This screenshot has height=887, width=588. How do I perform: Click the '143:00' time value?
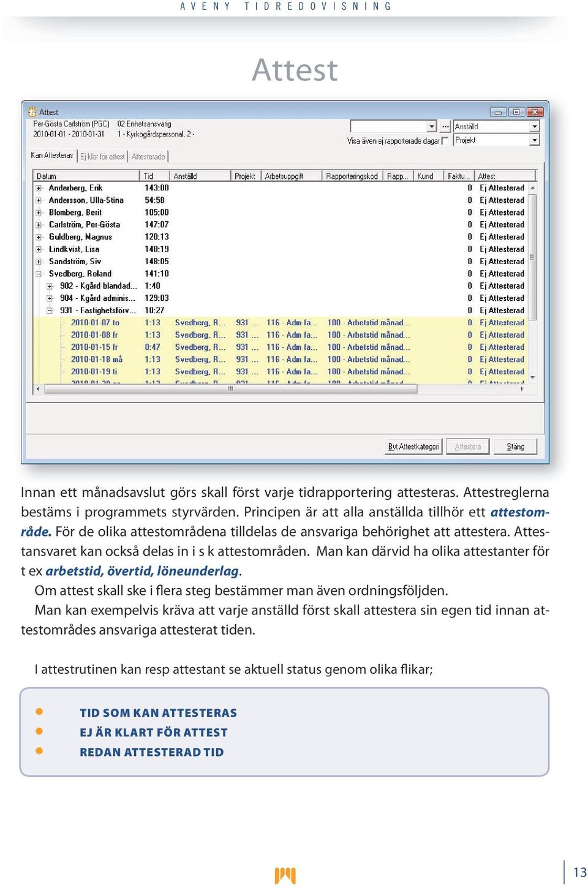156,188
